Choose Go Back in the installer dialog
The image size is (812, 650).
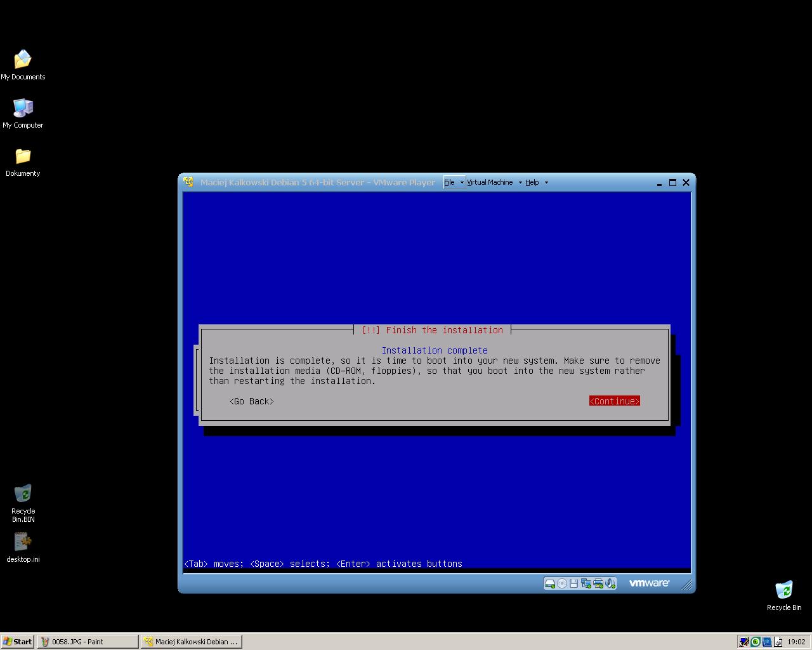click(x=252, y=401)
